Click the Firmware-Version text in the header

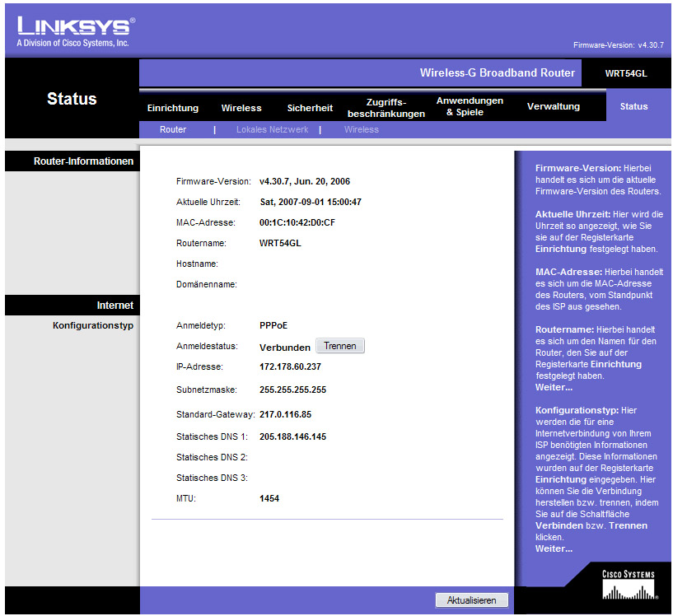click(x=619, y=45)
